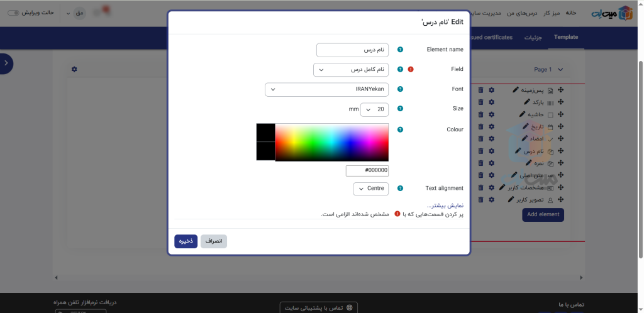Cancel dialog with انصراف button

[x=214, y=241]
